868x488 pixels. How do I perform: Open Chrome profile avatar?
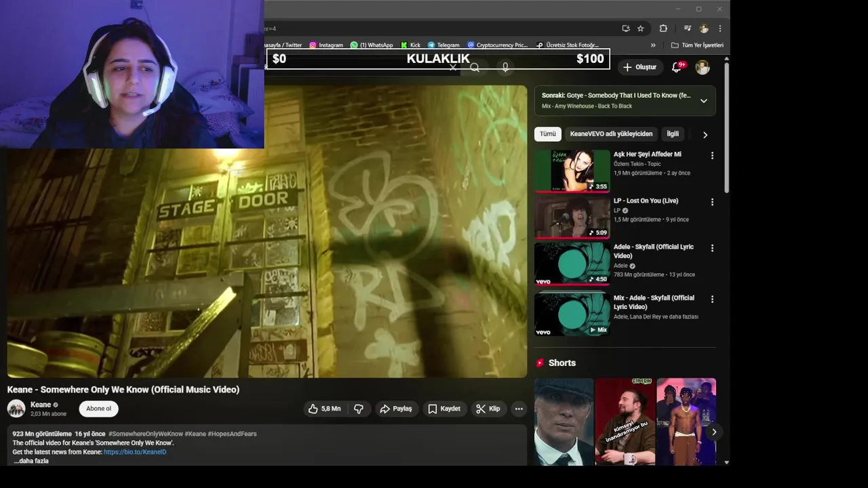pos(704,28)
